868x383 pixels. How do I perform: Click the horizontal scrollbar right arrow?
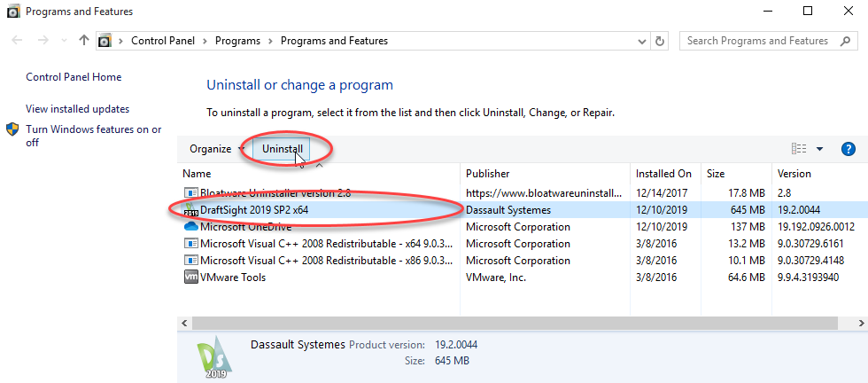click(x=861, y=323)
